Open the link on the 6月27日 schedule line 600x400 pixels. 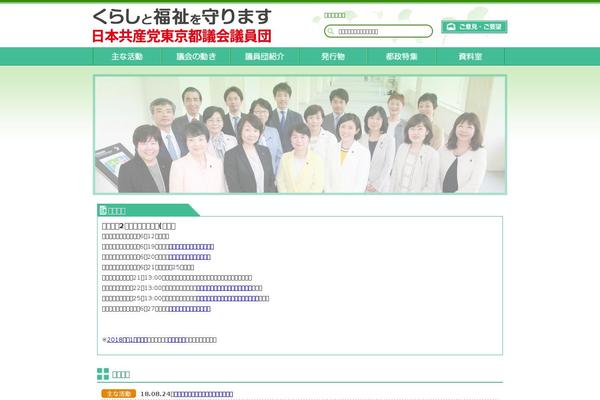click(x=189, y=309)
